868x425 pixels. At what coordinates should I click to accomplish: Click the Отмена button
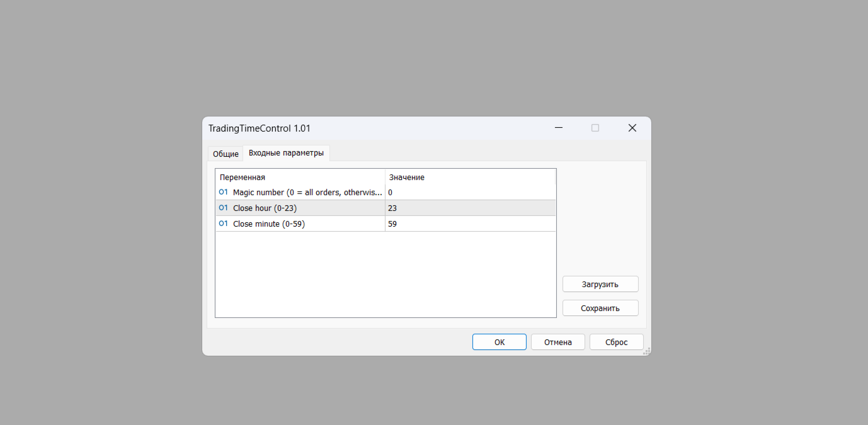[557, 342]
